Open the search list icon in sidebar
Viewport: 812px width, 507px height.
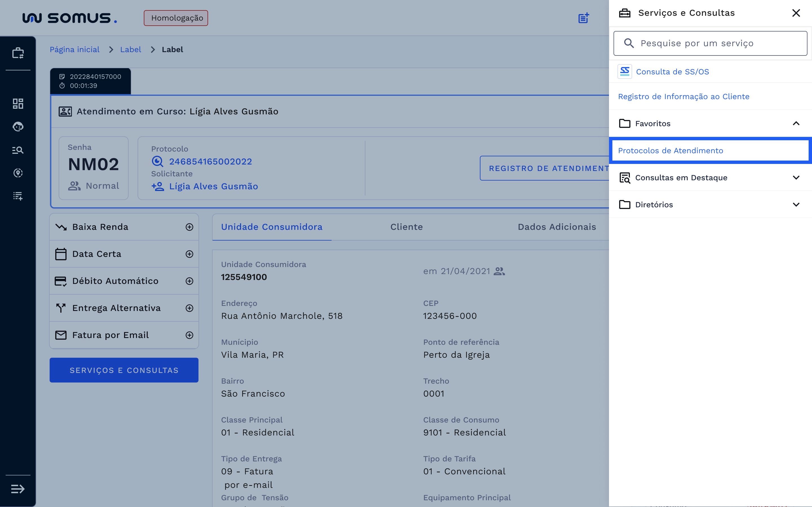[17, 150]
